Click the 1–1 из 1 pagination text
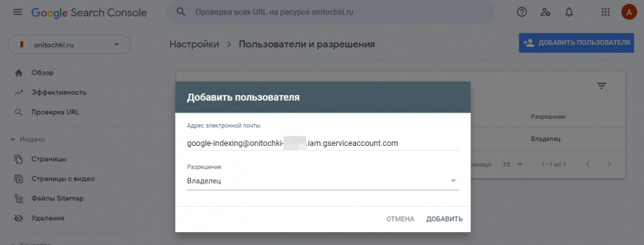 click(553, 164)
